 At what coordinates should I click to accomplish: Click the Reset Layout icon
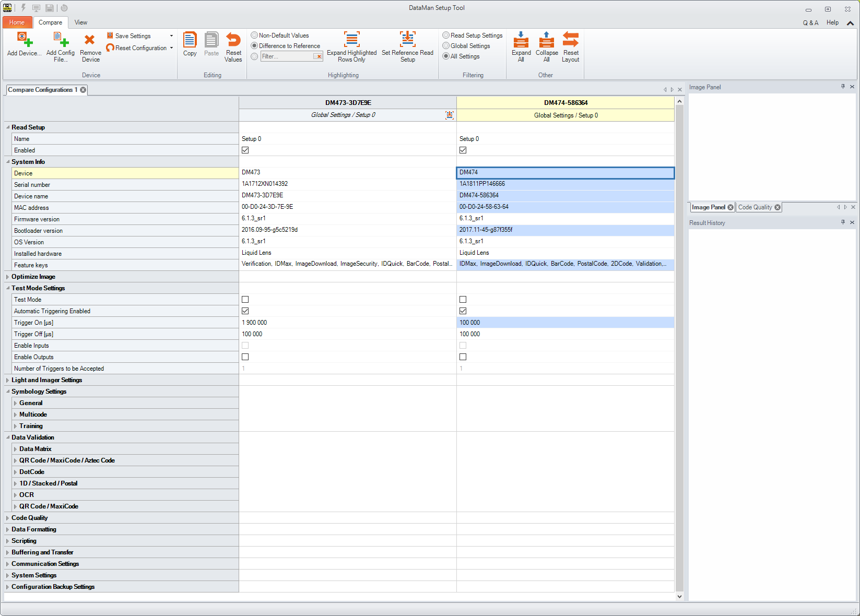pos(570,40)
